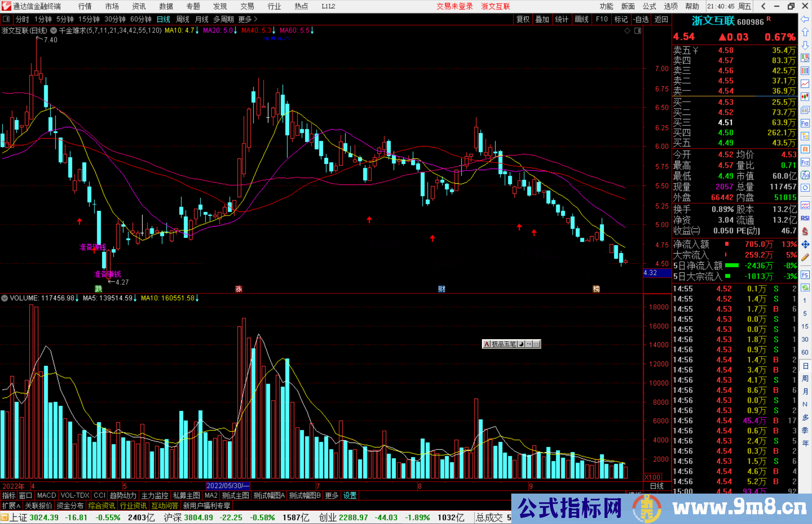Click the 设置 link in indicator bar
This screenshot has height=524, width=812.
[350, 495]
